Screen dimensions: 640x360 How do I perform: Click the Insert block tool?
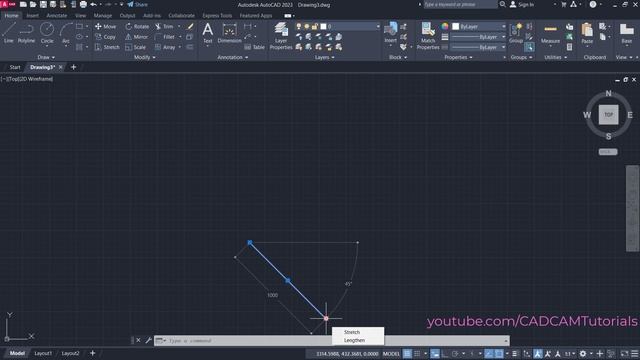tap(391, 33)
